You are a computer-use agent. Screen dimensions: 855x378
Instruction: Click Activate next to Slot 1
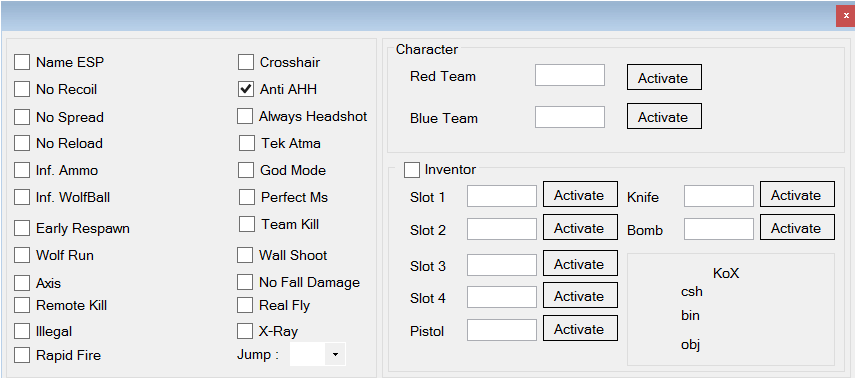(x=580, y=194)
